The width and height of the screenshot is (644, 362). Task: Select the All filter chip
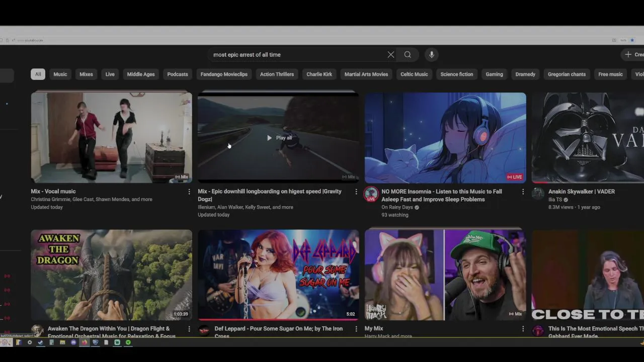point(38,74)
